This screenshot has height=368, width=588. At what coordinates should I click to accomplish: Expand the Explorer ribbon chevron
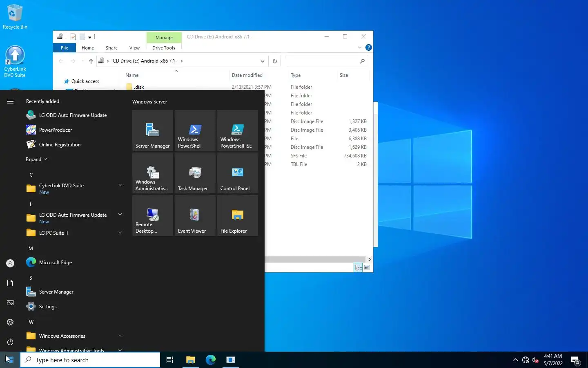pos(360,47)
